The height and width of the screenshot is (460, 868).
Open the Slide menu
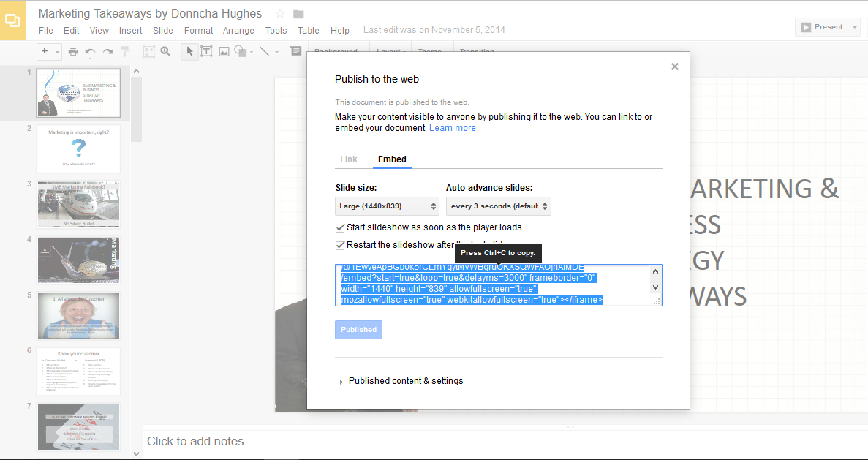(x=163, y=31)
